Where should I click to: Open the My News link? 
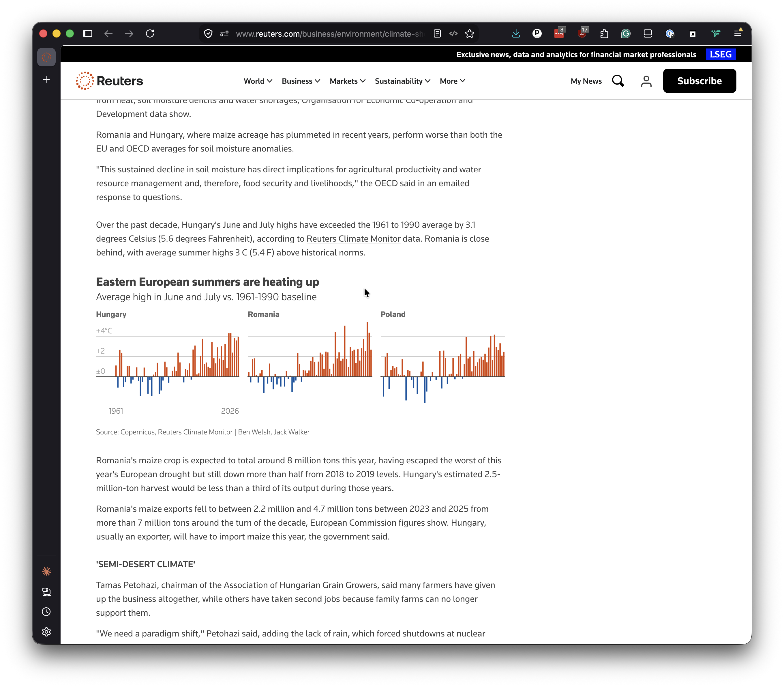(586, 81)
